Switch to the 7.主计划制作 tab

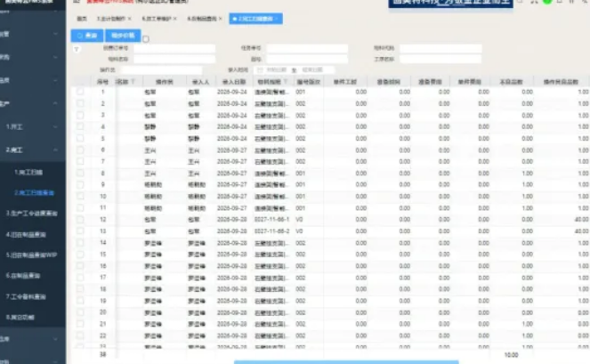coord(110,19)
